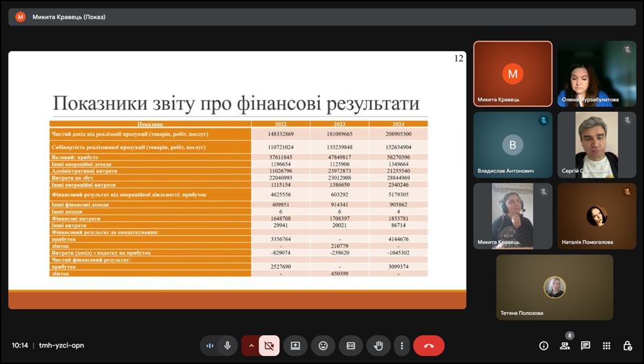644x364 pixels.
Task: Click the tmh-yzci-opn meeting code
Action: (x=61, y=346)
